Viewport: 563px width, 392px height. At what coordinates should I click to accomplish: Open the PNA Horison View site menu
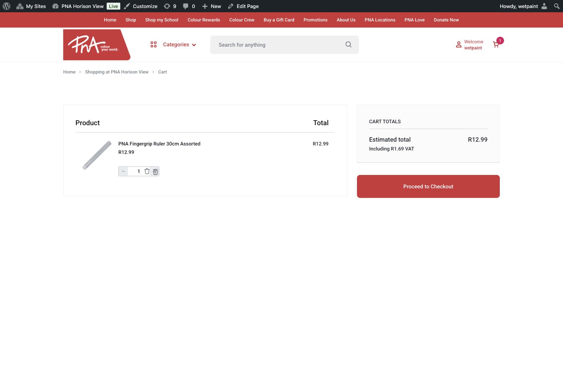78,6
